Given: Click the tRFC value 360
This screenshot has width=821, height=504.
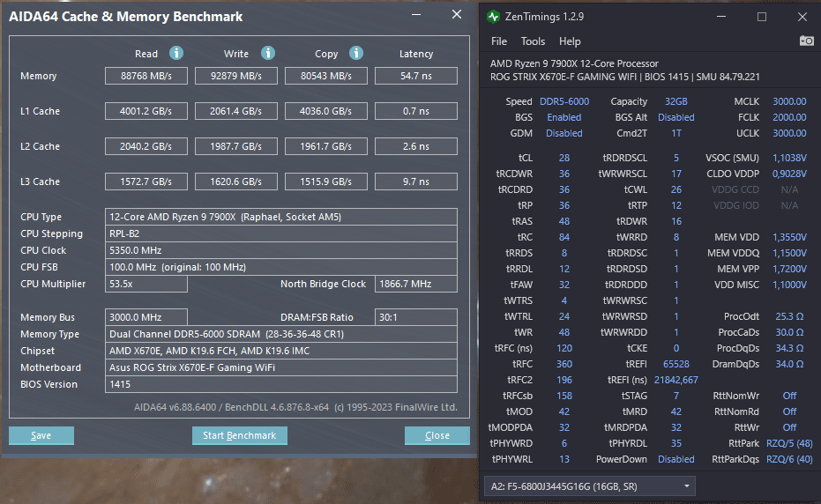Looking at the screenshot, I should (564, 364).
